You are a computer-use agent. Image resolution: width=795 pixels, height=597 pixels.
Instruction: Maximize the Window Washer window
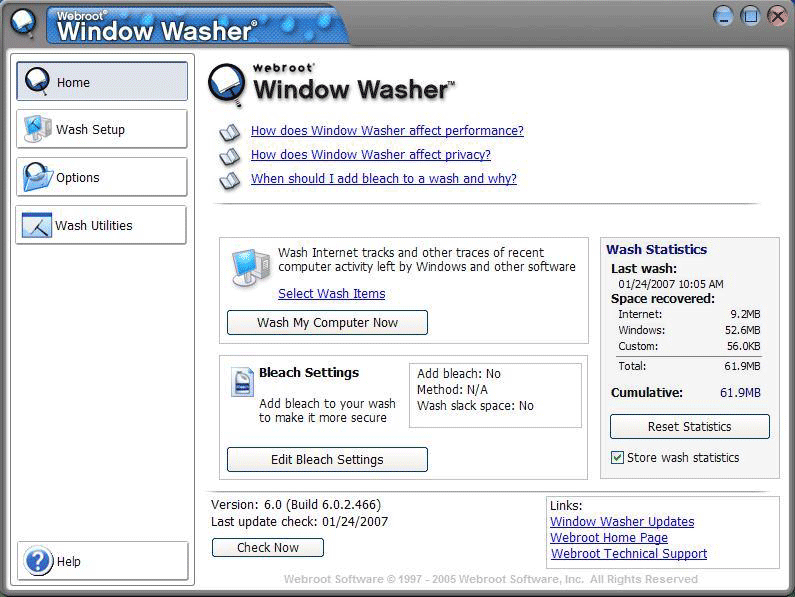coord(750,16)
